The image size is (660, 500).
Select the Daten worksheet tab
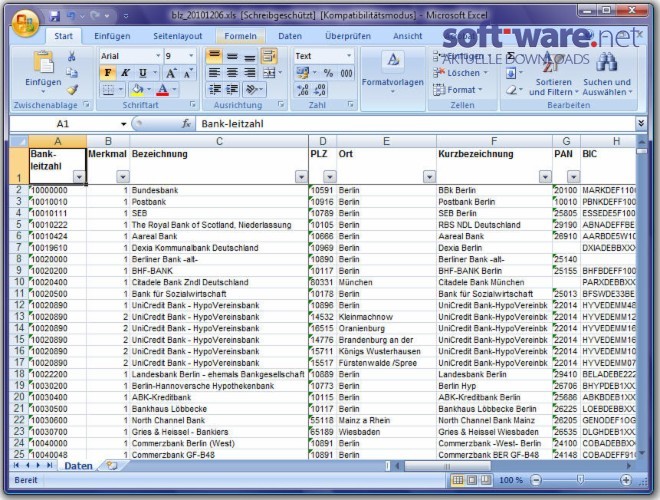(x=78, y=466)
